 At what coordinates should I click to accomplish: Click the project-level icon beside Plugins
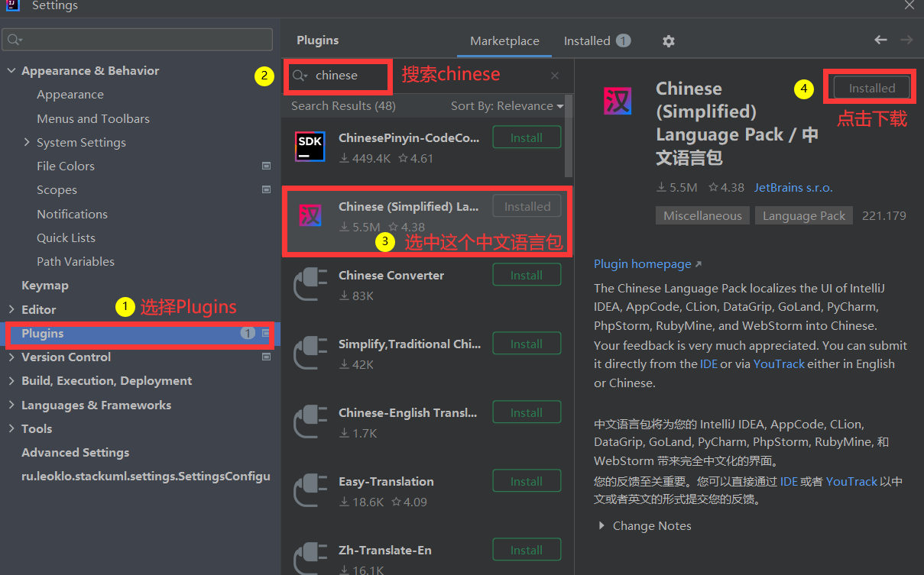[x=266, y=333]
